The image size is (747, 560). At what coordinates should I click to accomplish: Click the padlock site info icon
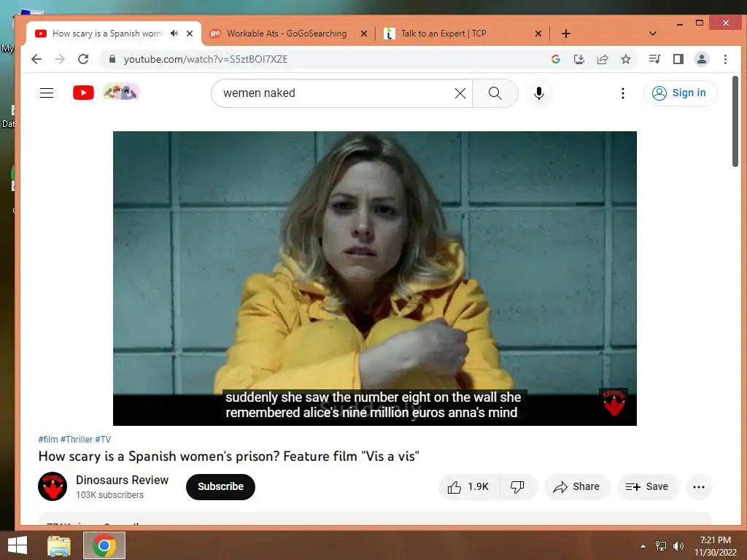112,59
